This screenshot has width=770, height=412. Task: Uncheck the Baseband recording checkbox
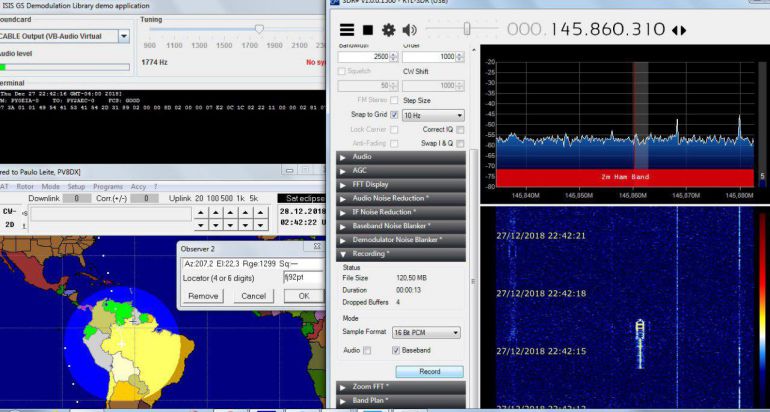pos(396,350)
